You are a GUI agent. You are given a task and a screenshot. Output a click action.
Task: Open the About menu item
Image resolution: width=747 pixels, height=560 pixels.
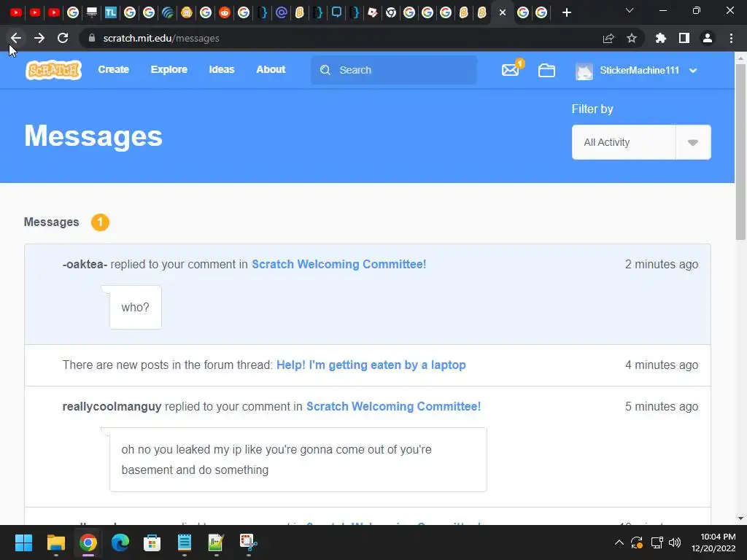(x=271, y=69)
